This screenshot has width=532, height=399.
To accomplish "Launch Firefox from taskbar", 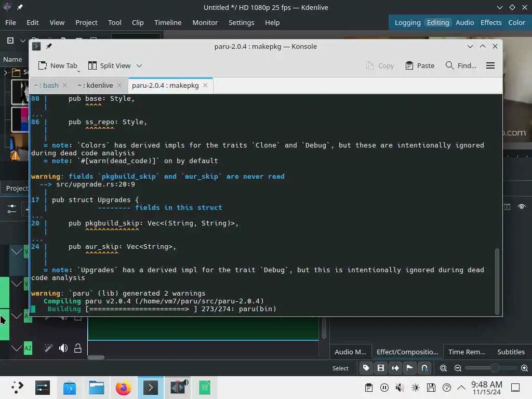I will point(123,388).
